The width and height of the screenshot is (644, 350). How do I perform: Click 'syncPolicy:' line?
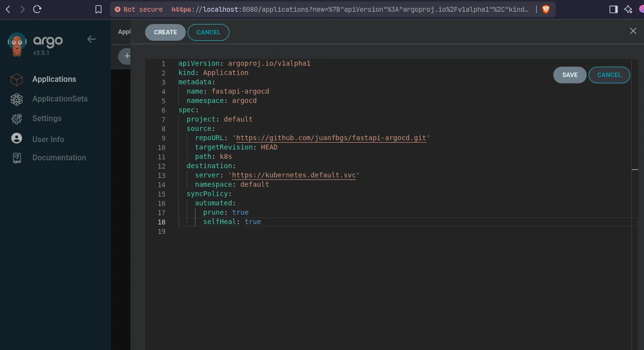[209, 194]
